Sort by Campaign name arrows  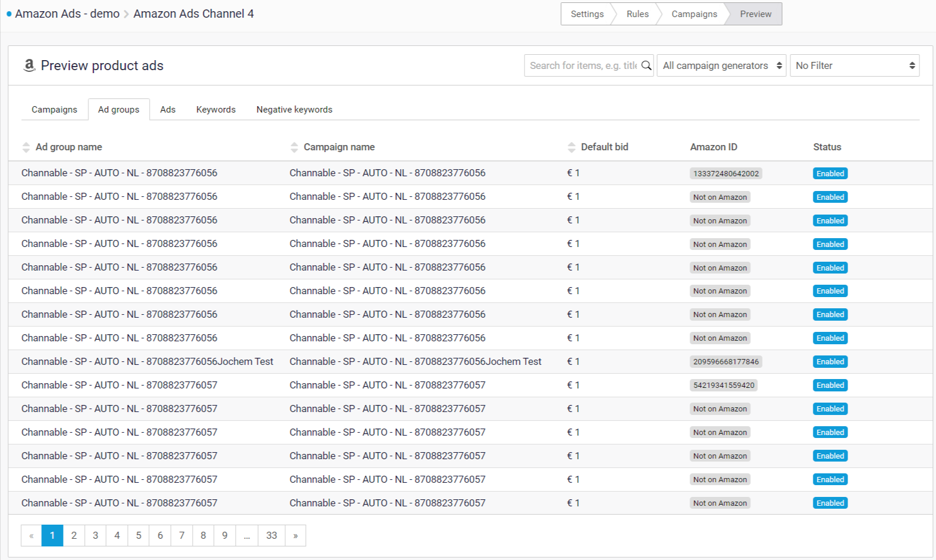(x=294, y=147)
